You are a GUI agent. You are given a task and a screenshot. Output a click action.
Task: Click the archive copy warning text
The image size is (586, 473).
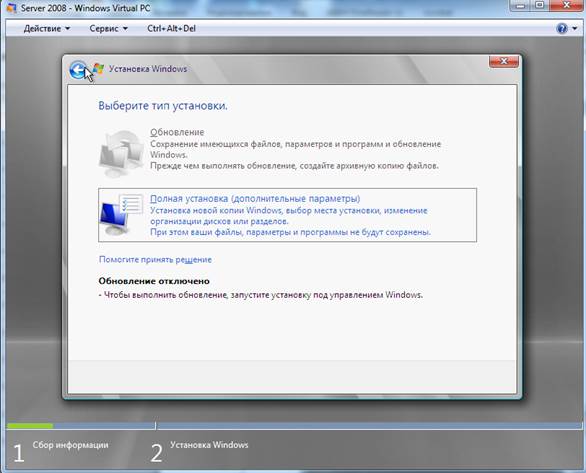click(294, 166)
